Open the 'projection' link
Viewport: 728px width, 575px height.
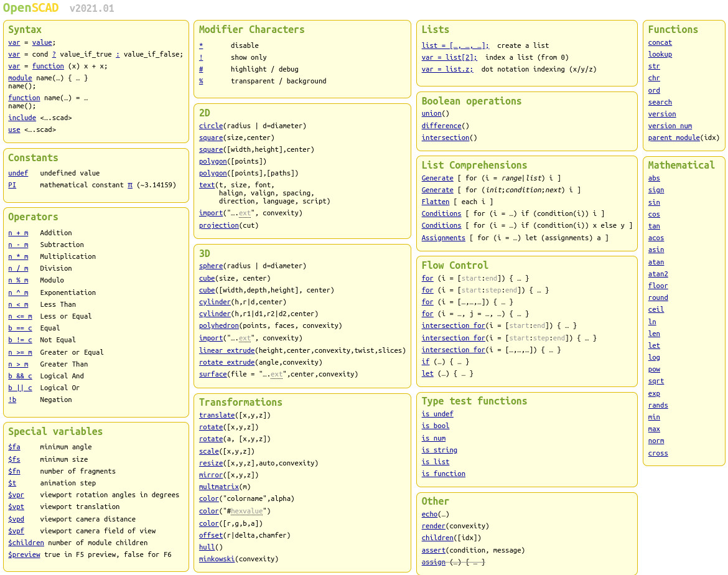(218, 226)
